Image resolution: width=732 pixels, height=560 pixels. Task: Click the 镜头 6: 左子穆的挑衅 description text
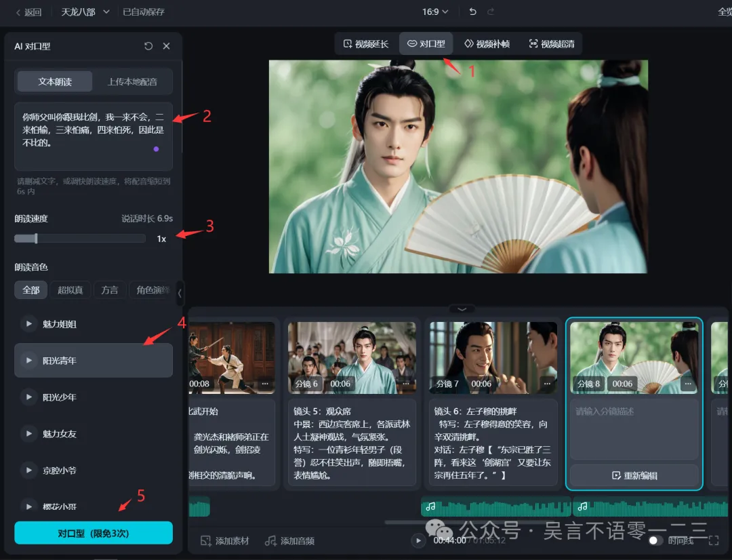(493, 443)
